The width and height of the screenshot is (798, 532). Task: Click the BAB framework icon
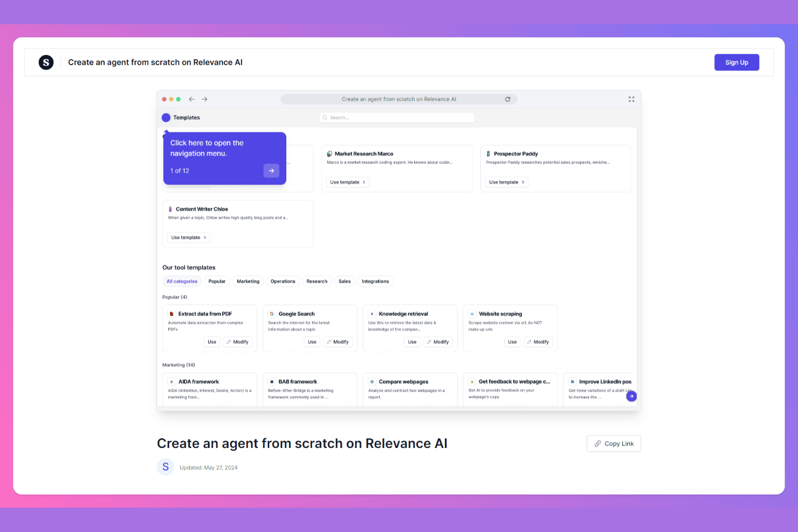click(x=272, y=382)
